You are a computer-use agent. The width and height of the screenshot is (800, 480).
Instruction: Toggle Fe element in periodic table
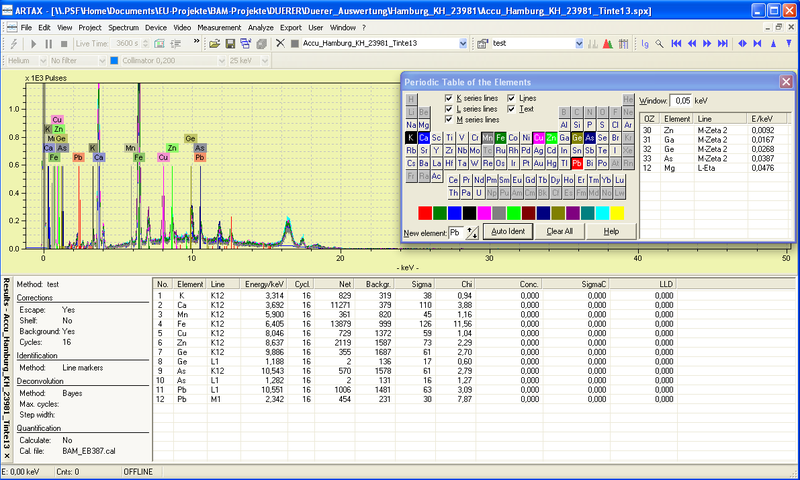(501, 138)
